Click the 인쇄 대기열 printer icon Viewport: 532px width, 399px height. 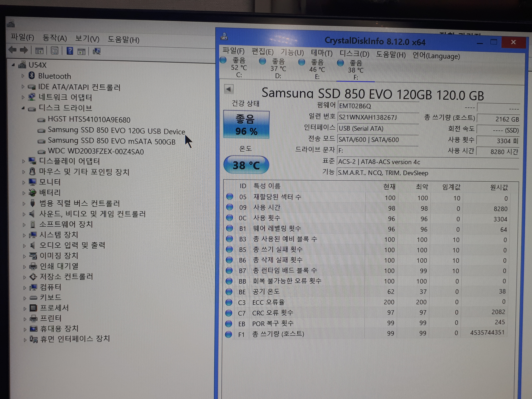click(x=33, y=266)
